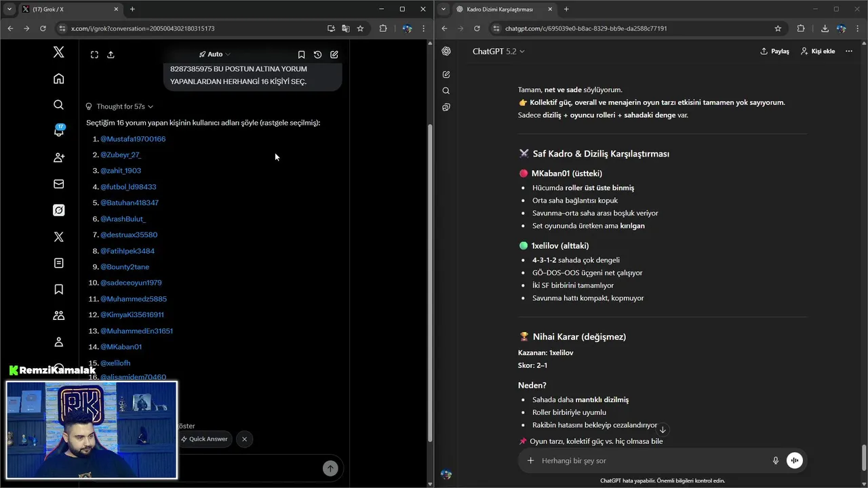
Task: Start new chat in ChatGPT sidebar
Action: (x=446, y=75)
